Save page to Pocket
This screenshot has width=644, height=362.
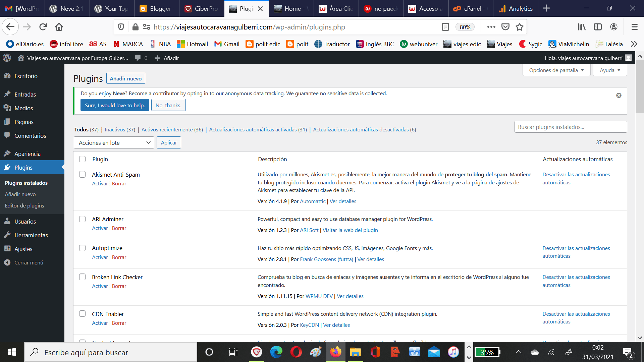click(505, 27)
